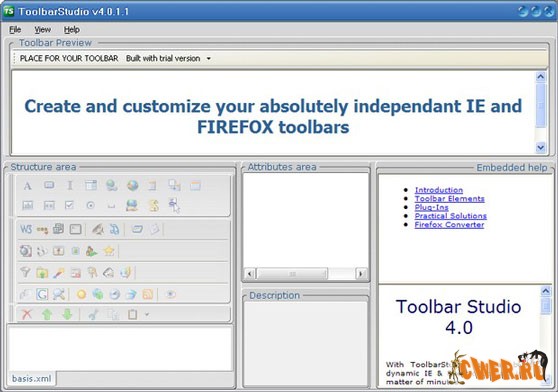
Task: Click the clipboard paste icon
Action: click(132, 314)
